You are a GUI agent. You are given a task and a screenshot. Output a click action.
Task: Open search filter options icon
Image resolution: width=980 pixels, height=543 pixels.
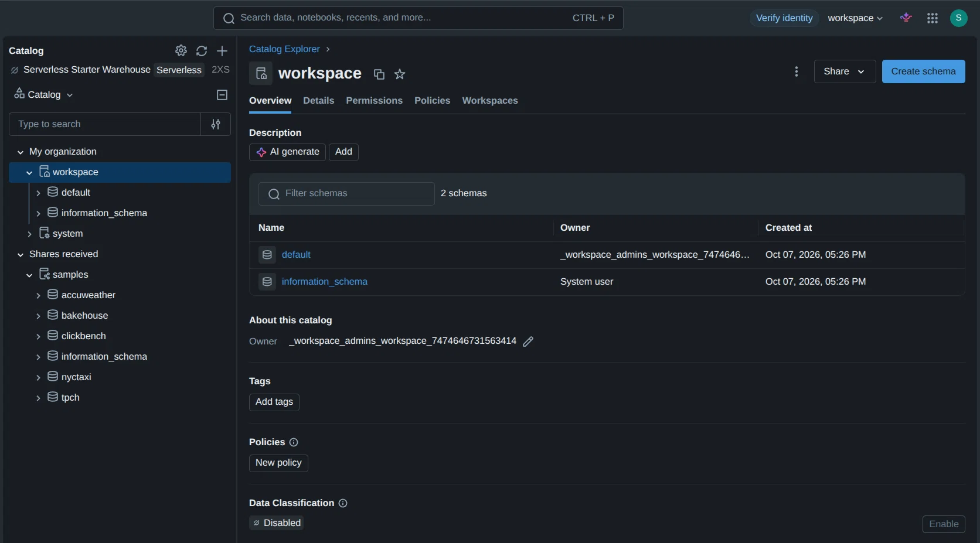(x=216, y=124)
